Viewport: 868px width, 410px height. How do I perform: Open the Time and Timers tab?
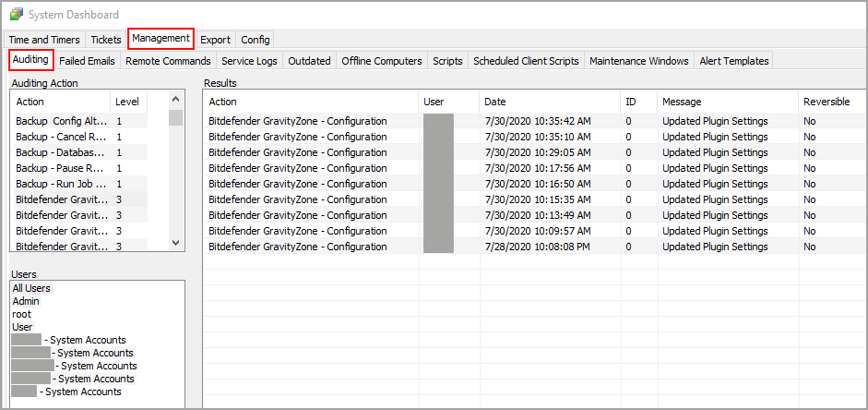pyautogui.click(x=43, y=40)
